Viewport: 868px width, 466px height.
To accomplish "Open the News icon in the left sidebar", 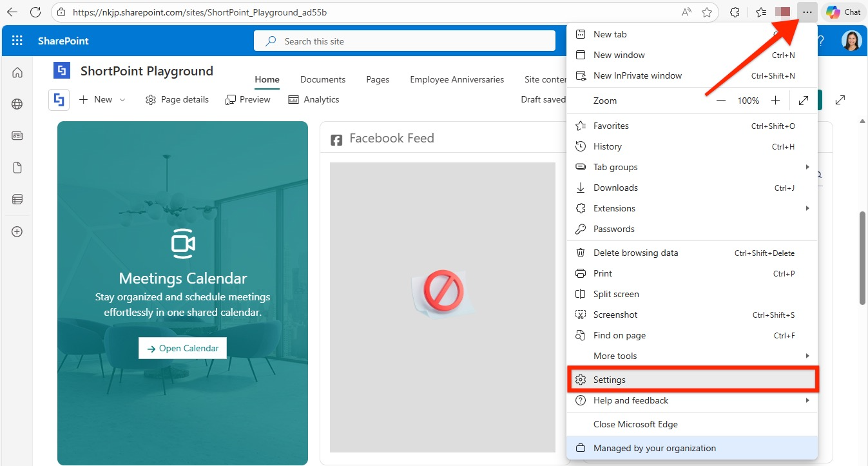I will (17, 135).
